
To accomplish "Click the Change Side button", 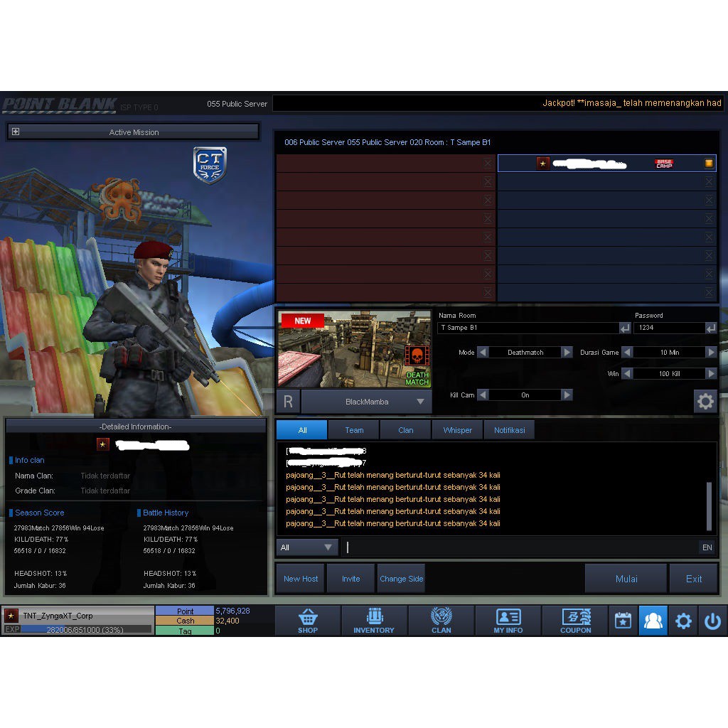I will [x=401, y=579].
